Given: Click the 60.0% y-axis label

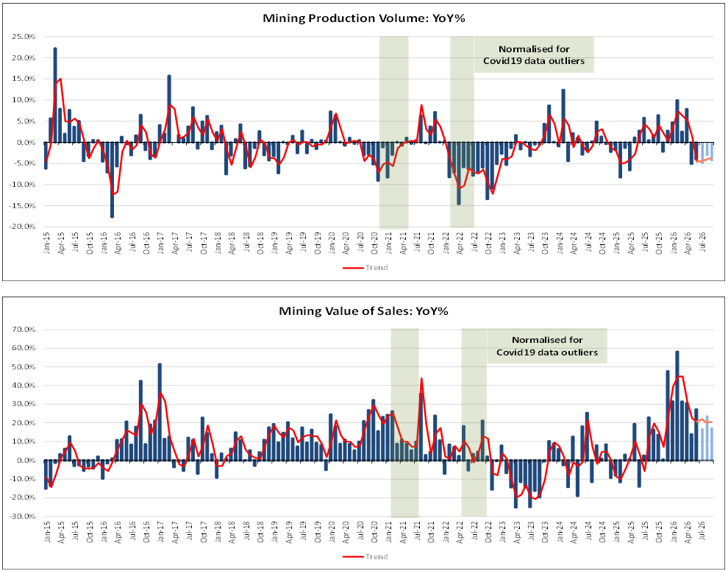Looking at the screenshot, I should tap(25, 348).
